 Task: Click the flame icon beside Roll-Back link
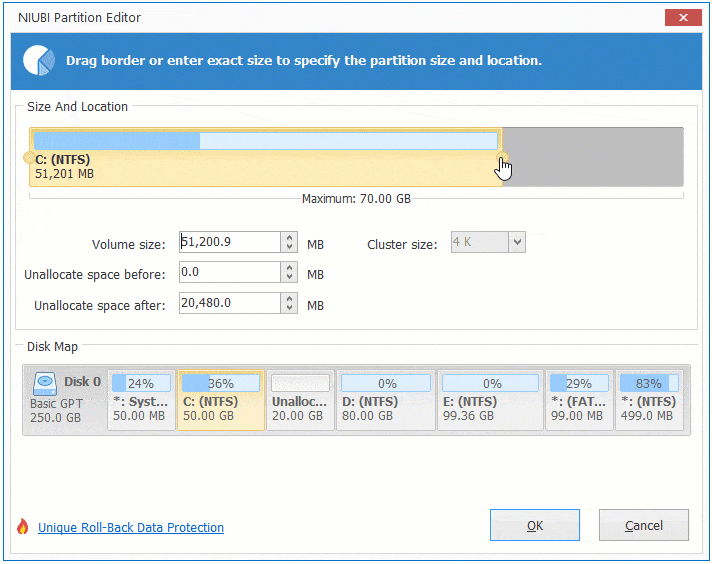click(x=23, y=527)
